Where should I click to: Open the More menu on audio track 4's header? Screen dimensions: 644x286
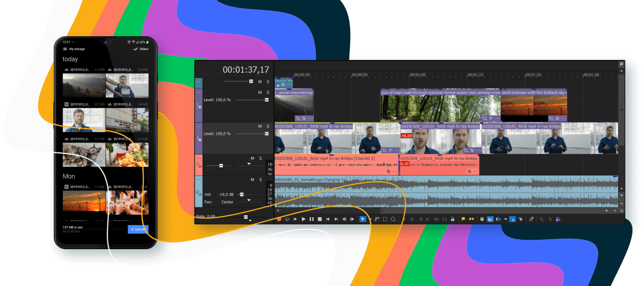pyautogui.click(x=198, y=158)
